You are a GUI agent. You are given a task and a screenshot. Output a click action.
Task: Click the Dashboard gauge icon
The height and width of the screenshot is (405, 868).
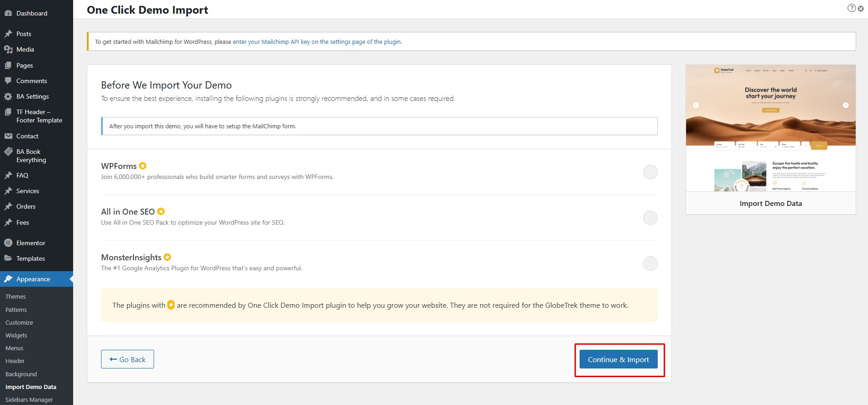(8, 13)
